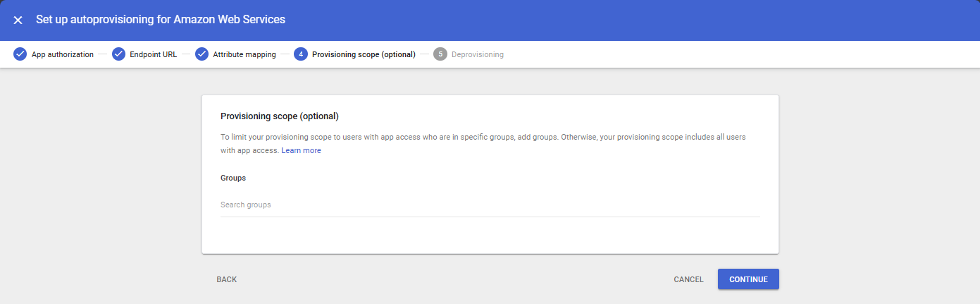Click the card heading Provisioning scope (optional)
The width and height of the screenshot is (980, 304).
click(280, 116)
